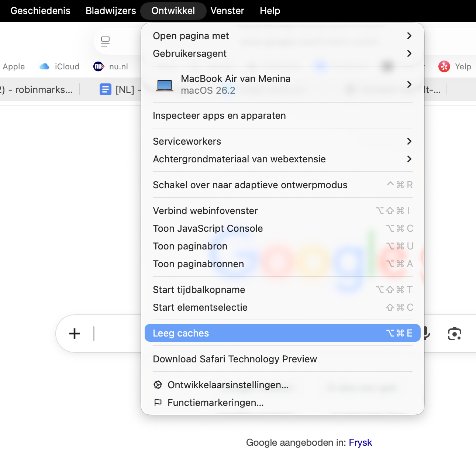This screenshot has height=462, width=476.
Task: Open a new tab with the plus icon
Action: (75, 333)
